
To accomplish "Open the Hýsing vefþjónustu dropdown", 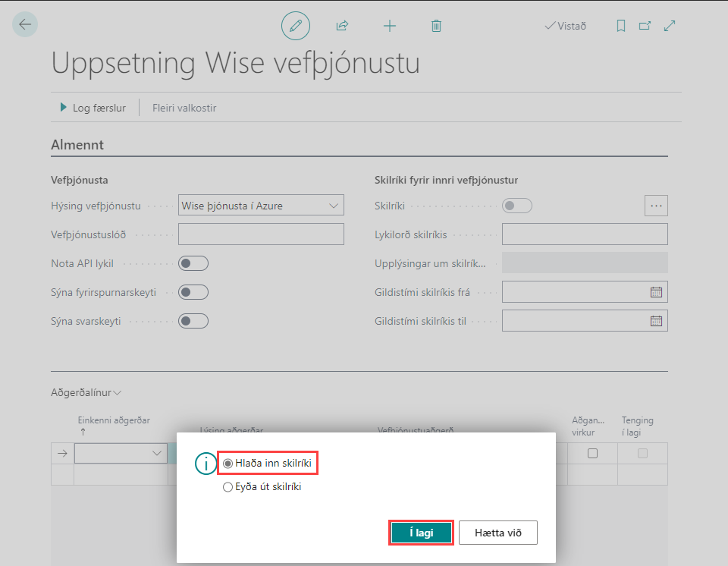I will (x=260, y=205).
